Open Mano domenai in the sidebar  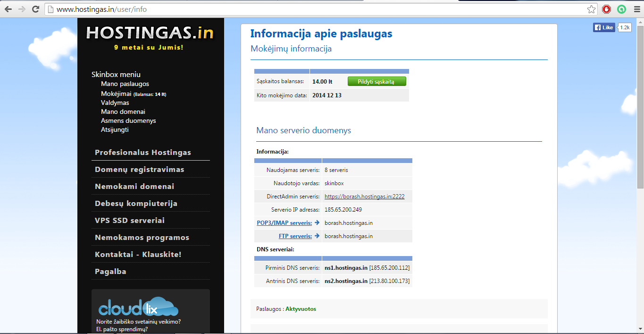pyautogui.click(x=123, y=111)
